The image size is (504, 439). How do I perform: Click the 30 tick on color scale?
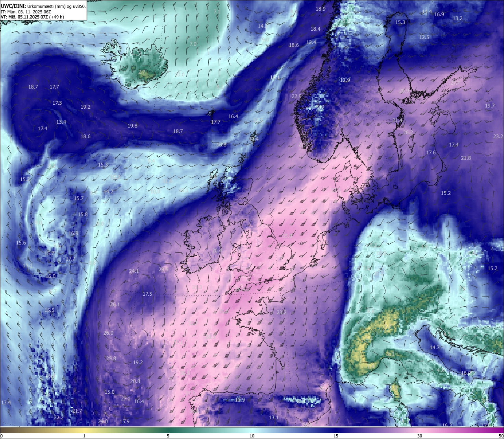click(420, 436)
